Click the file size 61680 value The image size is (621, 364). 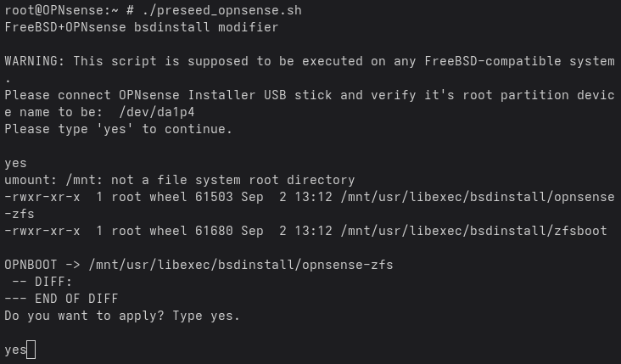(x=214, y=231)
